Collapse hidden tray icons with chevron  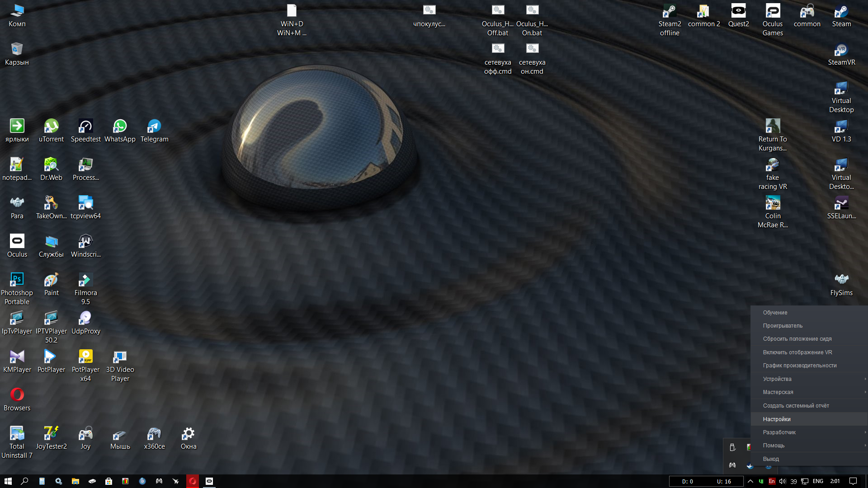coord(750,481)
